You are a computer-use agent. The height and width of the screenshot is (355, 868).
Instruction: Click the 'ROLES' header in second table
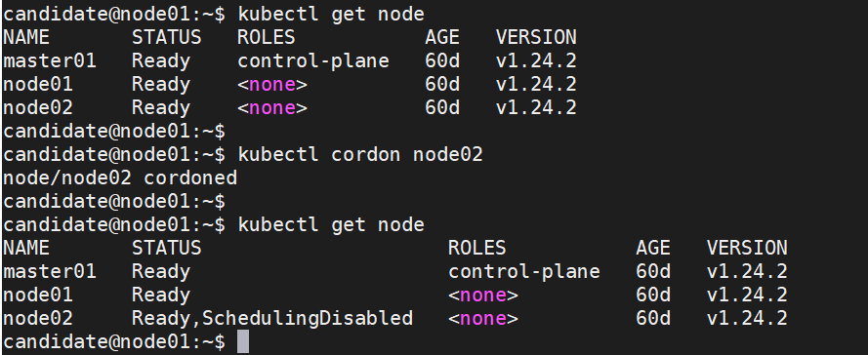[477, 248]
